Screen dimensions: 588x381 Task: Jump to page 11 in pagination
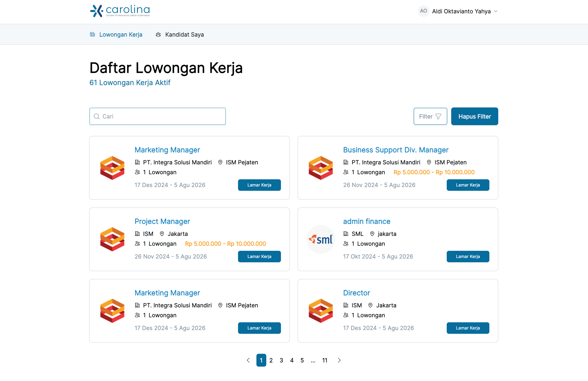(x=325, y=360)
